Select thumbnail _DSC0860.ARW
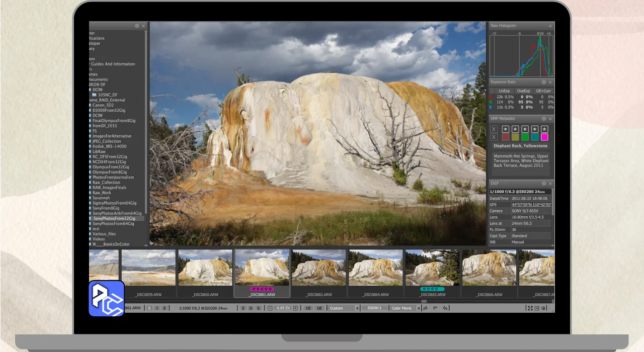Screen dimensions: 644x352 [205, 272]
